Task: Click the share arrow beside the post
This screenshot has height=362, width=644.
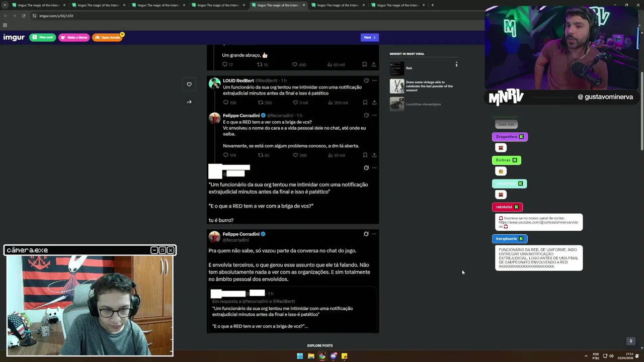Action: (189, 102)
